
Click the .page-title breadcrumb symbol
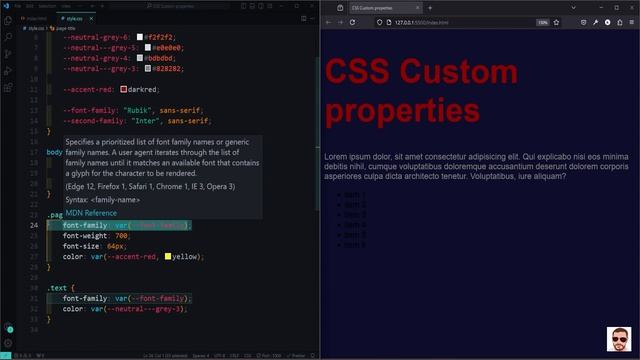point(63,29)
